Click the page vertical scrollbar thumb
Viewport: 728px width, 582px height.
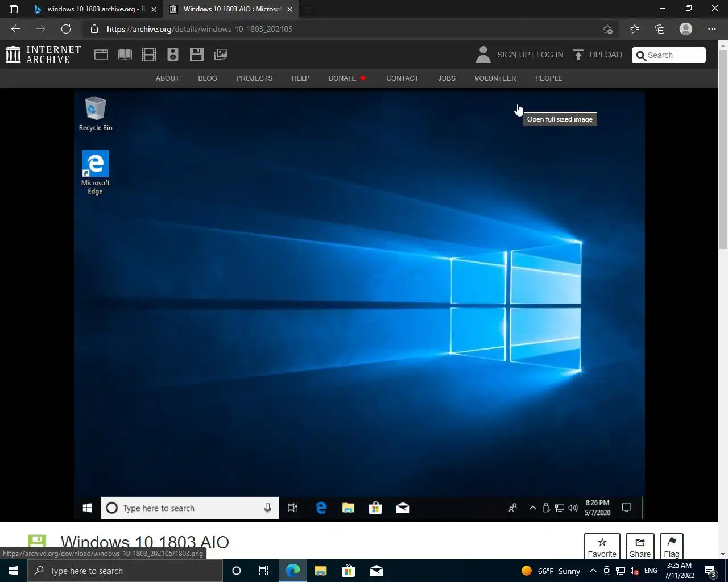723,149
